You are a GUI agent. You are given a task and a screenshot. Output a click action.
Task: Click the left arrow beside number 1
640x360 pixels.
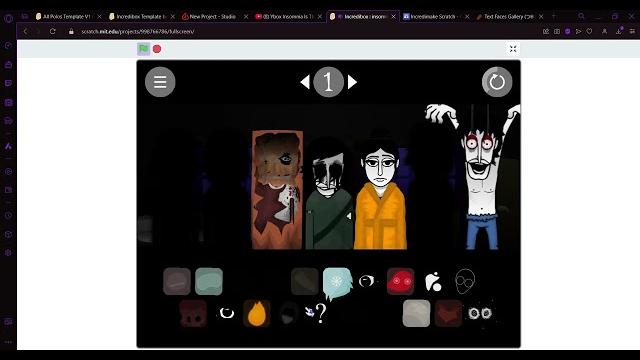(x=305, y=82)
